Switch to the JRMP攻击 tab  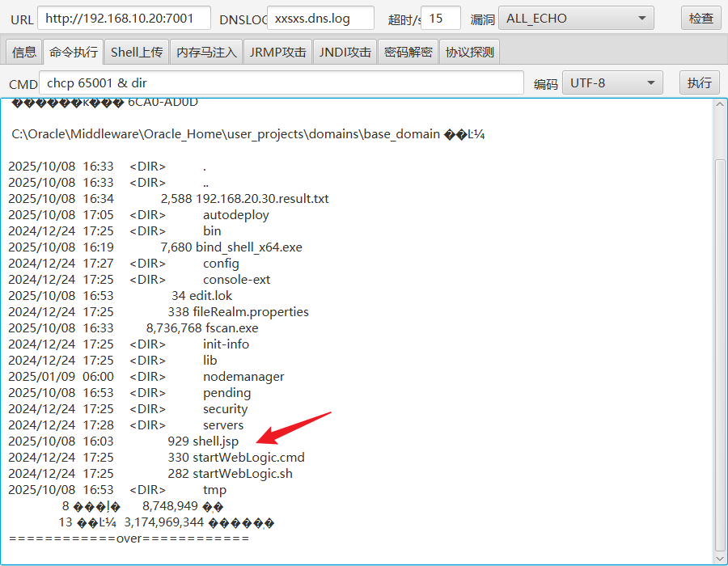(x=277, y=53)
